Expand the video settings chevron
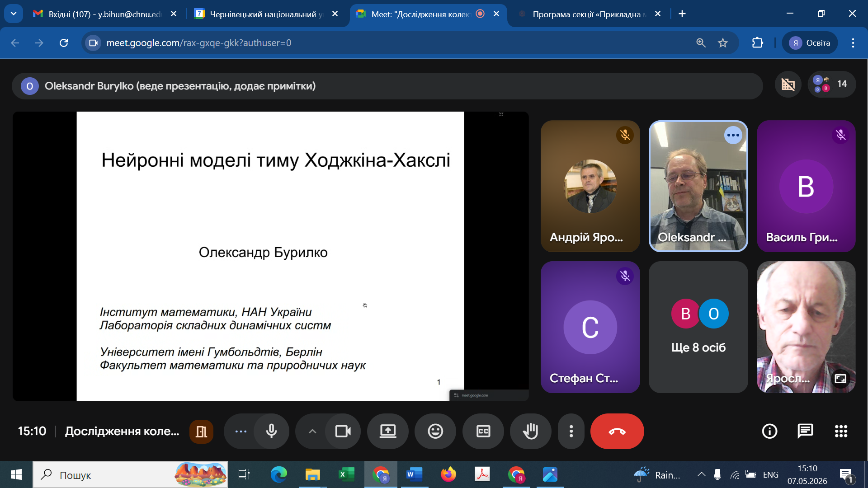Image resolution: width=868 pixels, height=488 pixels. pos(312,431)
